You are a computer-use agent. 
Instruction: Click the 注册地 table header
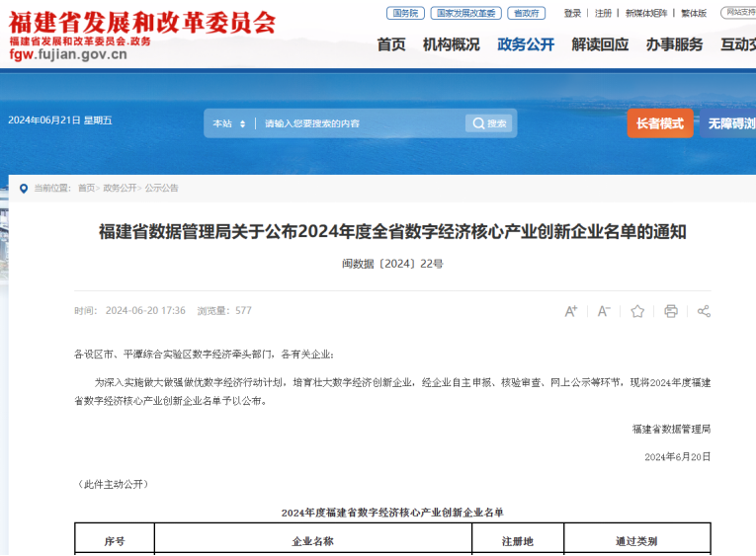coord(518,541)
